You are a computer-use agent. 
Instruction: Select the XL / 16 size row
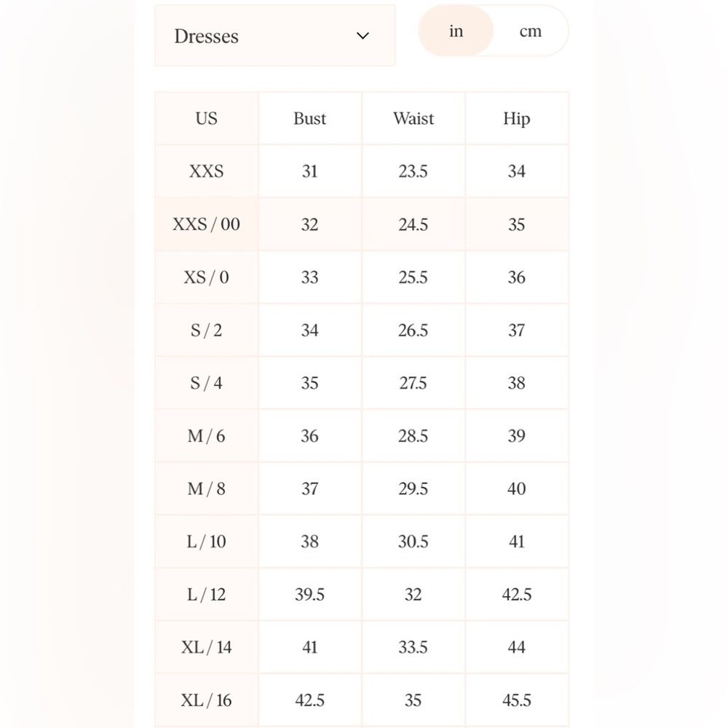click(x=362, y=700)
